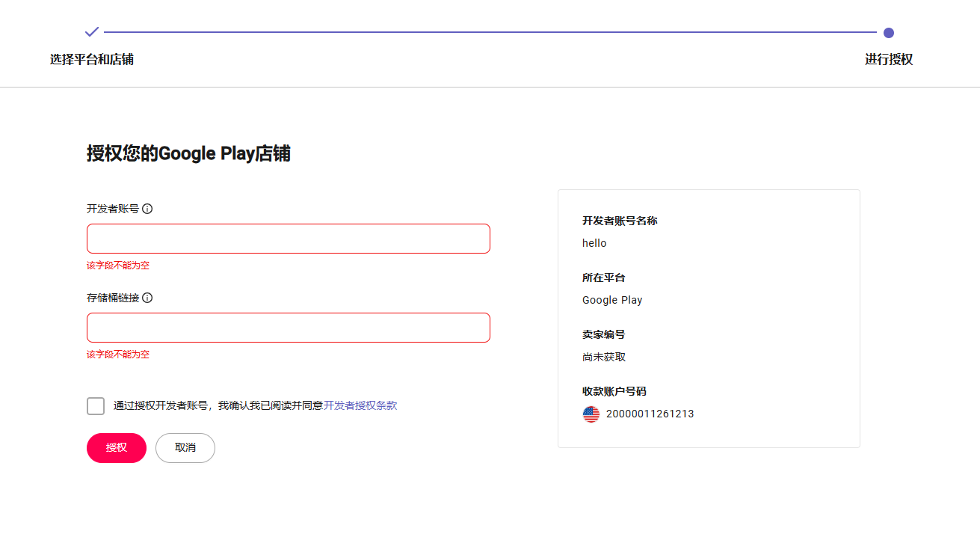
Task: Select the 进行授权 step label
Action: pyautogui.click(x=888, y=60)
